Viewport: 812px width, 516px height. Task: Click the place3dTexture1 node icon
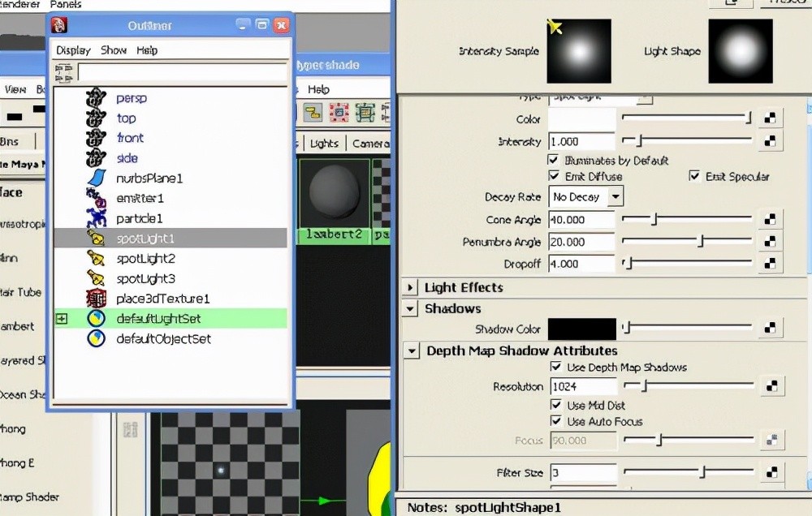(x=96, y=298)
